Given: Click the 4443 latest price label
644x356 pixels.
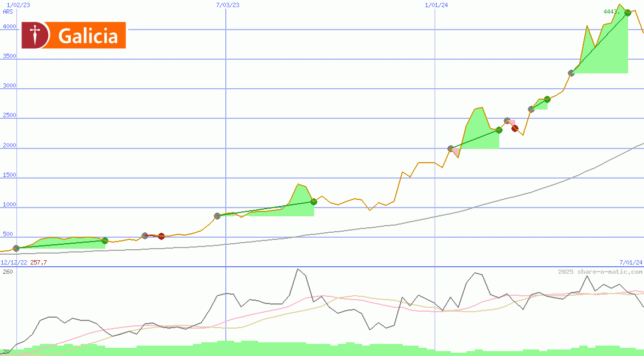Looking at the screenshot, I should [x=611, y=12].
